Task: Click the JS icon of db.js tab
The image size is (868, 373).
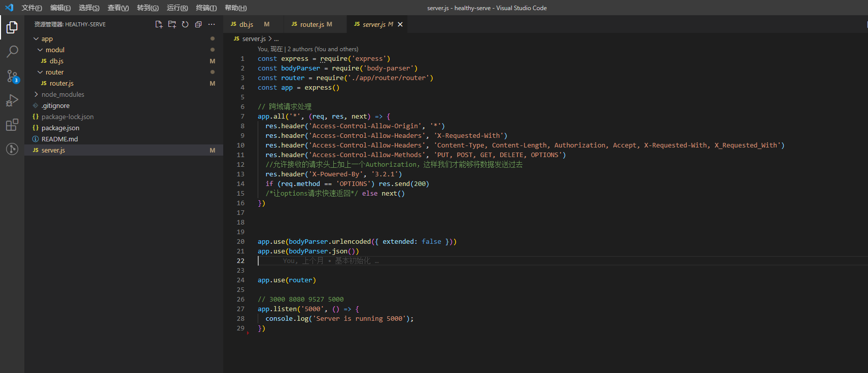Action: tap(233, 24)
